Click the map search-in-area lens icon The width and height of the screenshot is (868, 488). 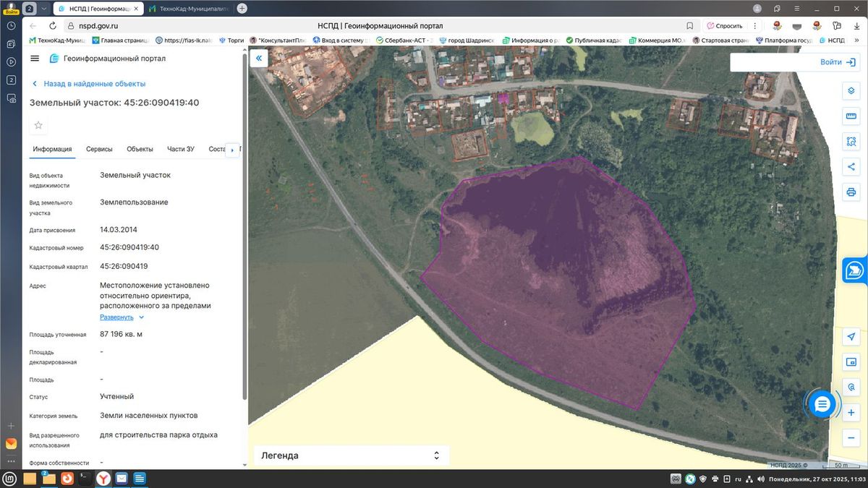coord(851,388)
